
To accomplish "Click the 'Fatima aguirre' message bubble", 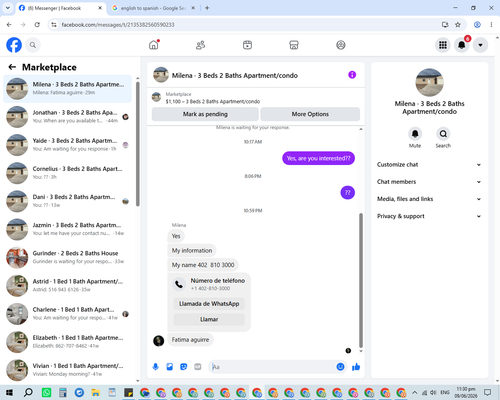I will pyautogui.click(x=190, y=340).
